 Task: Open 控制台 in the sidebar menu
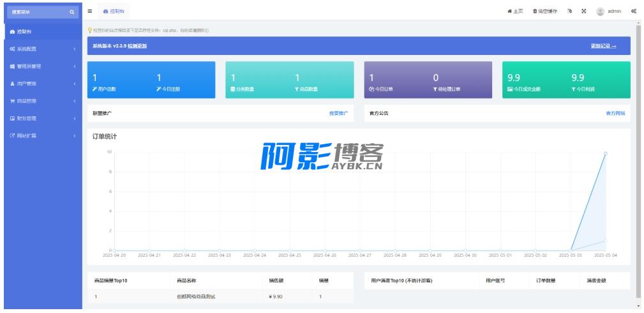click(x=43, y=32)
